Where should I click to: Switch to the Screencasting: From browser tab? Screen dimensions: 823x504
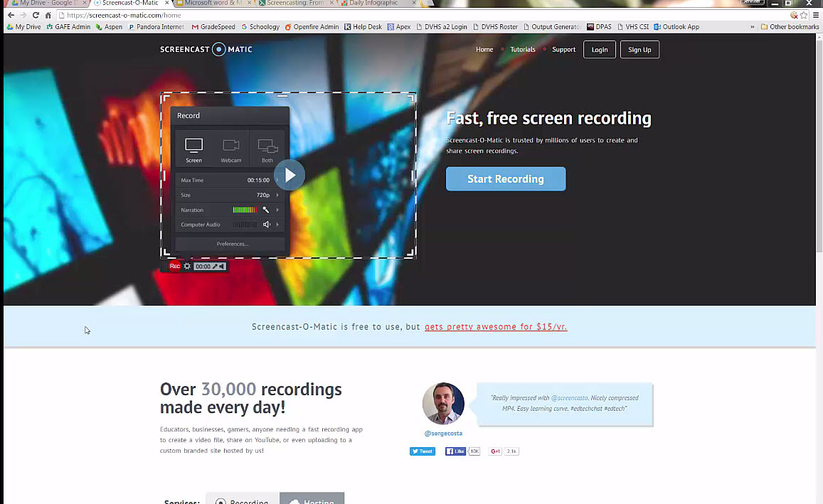[295, 3]
